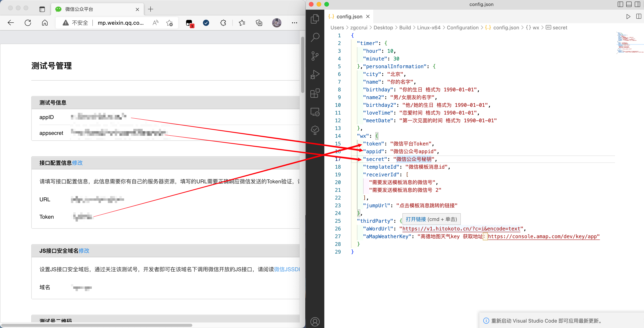Open read aloud icon in address bar
The image size is (644, 328).
156,23
